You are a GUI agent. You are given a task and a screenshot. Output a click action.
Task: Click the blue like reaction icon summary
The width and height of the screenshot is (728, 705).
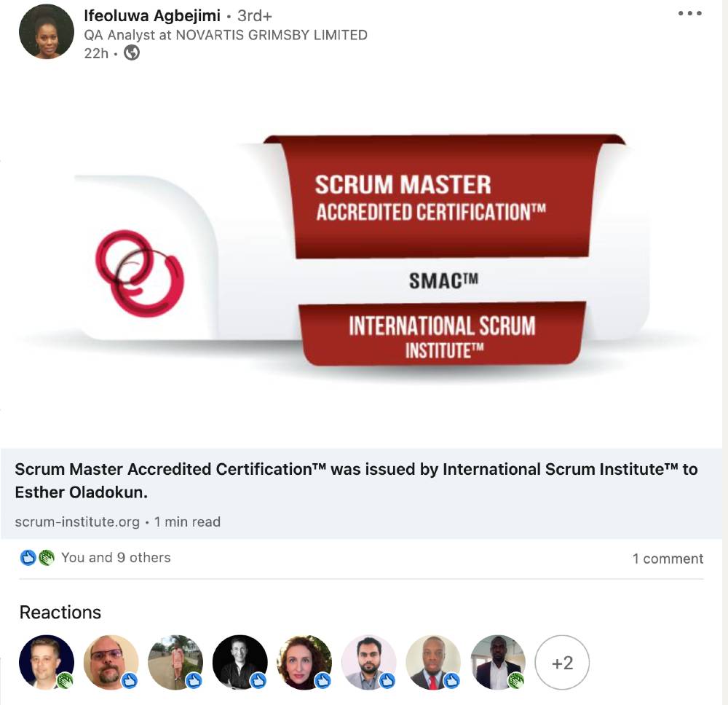click(28, 557)
